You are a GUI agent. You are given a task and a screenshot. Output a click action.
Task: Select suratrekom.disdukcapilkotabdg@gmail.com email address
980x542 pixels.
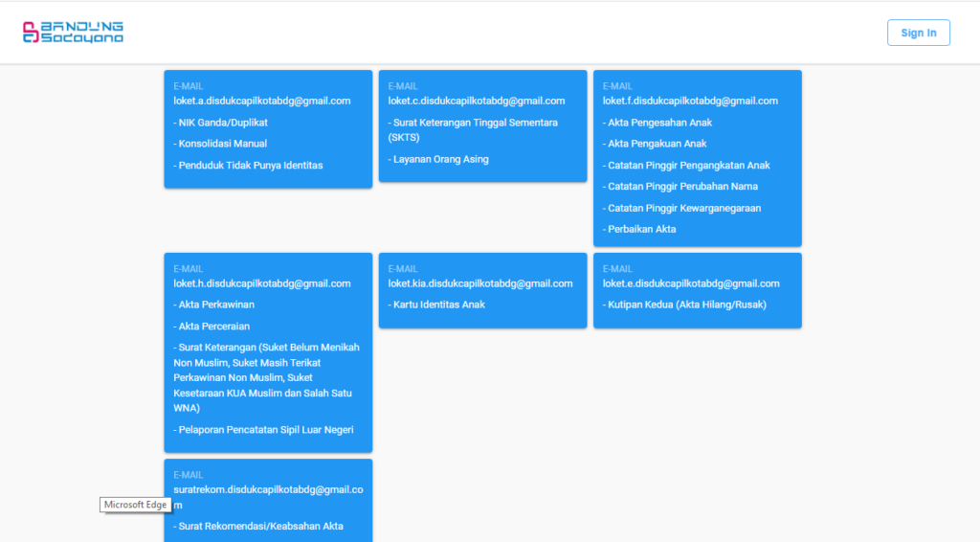(x=268, y=497)
